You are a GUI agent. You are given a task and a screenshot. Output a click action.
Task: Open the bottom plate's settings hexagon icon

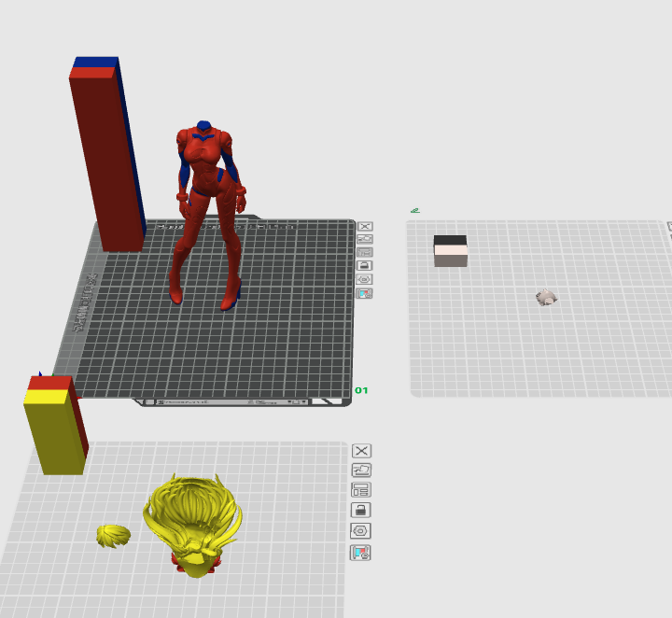pos(360,531)
